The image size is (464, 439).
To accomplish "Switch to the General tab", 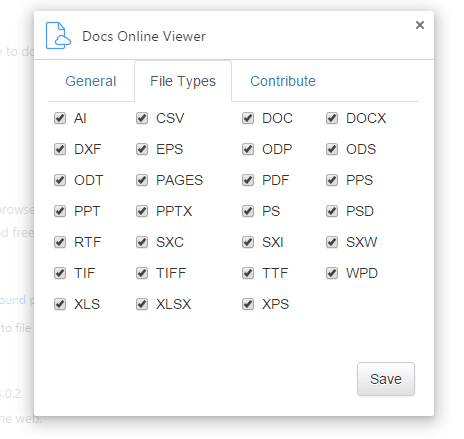I will 91,81.
